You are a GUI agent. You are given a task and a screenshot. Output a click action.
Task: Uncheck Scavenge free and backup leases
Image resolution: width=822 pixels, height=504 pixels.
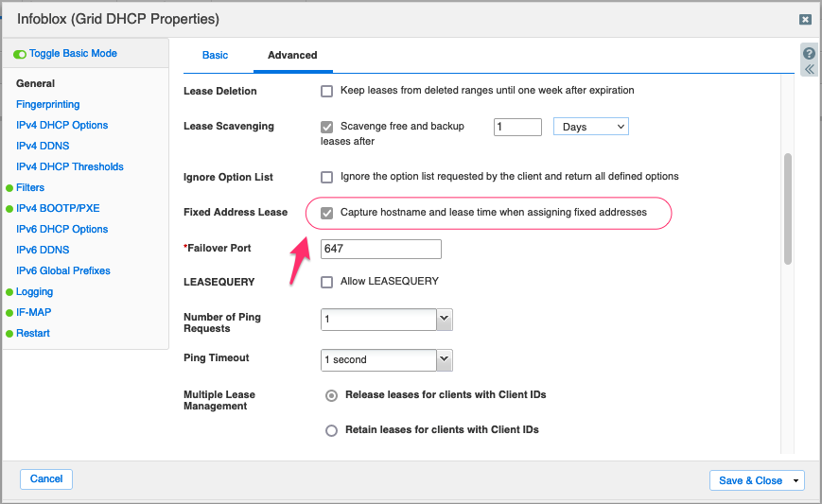[326, 127]
